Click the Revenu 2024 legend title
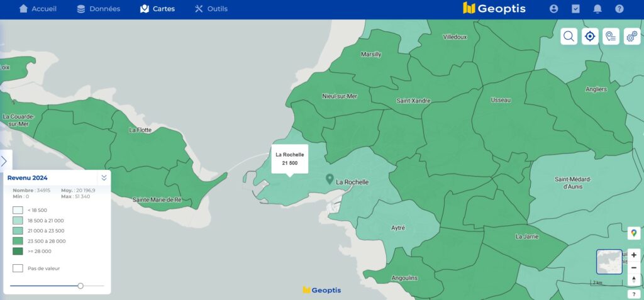Screen dimensions: 644x300 [x=27, y=178]
